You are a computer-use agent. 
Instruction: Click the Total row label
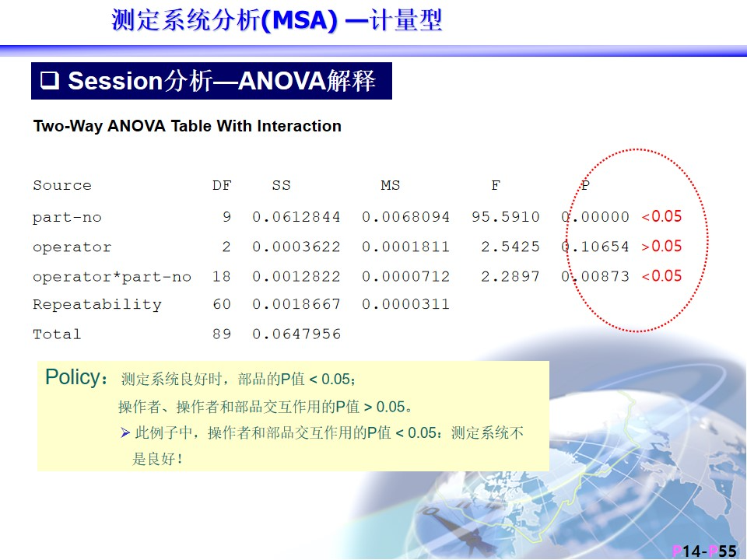point(57,334)
